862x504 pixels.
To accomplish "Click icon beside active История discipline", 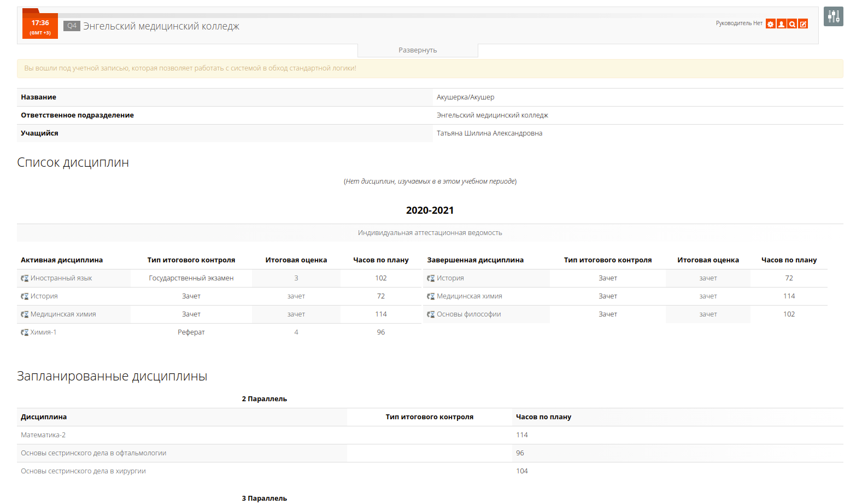I will [x=25, y=296].
